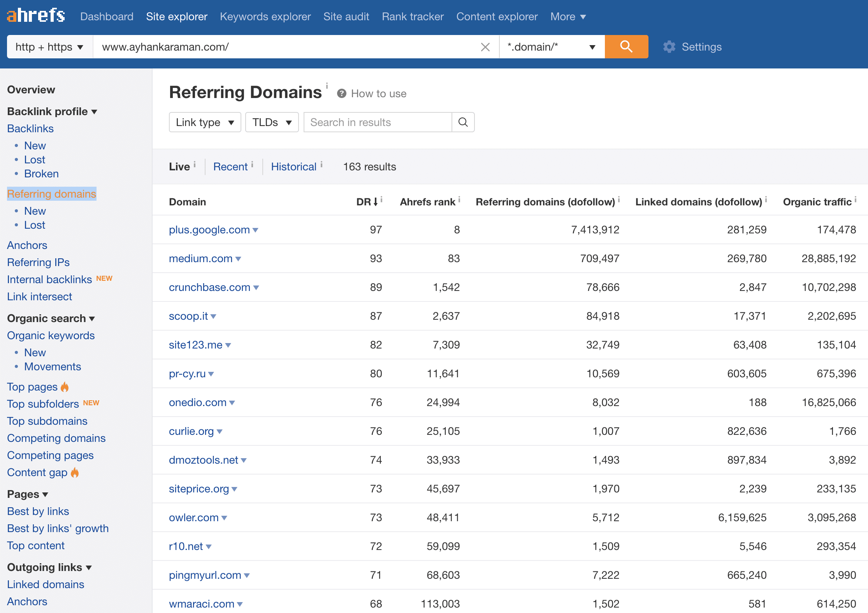Open Content explorer in top navigation
This screenshot has height=613, width=868.
click(x=497, y=16)
